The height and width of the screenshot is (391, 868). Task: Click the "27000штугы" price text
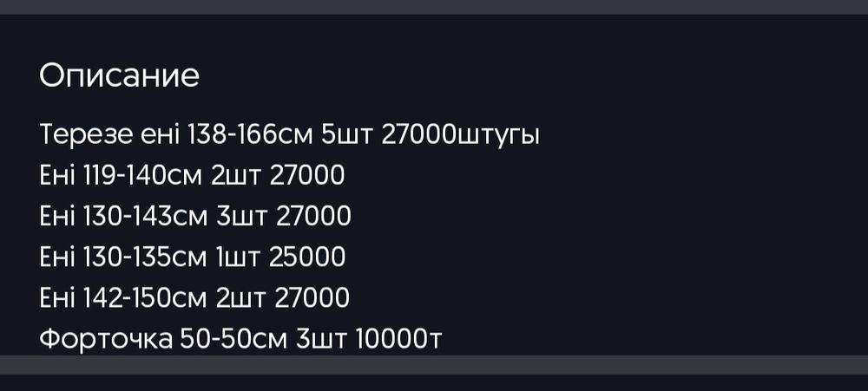tap(460, 136)
